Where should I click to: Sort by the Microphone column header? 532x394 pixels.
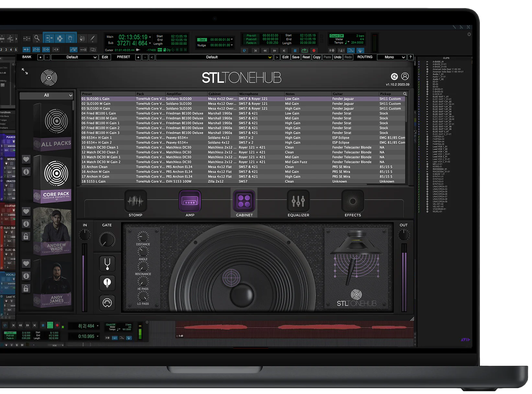(x=261, y=94)
